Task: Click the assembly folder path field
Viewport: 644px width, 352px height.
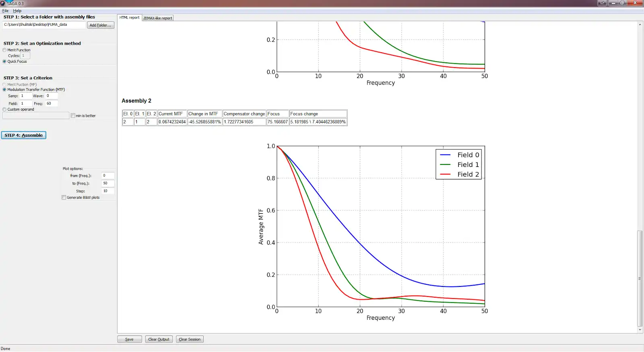Action: pyautogui.click(x=44, y=25)
